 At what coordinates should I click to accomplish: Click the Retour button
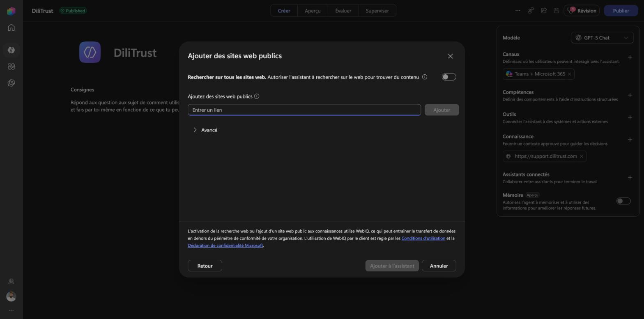(x=205, y=266)
